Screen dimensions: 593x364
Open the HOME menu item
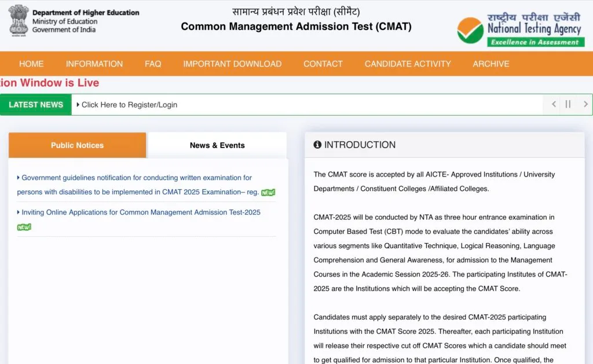coord(31,64)
